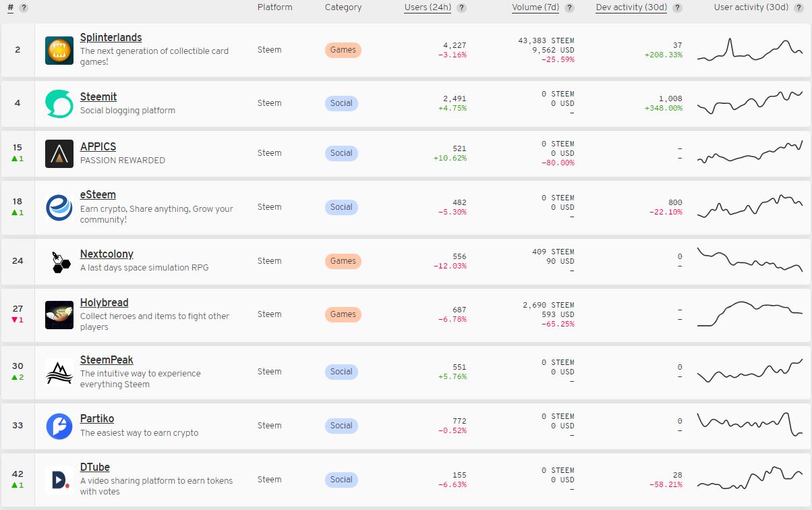Click Steem platform in Partiko row
This screenshot has height=510, width=812.
click(270, 426)
